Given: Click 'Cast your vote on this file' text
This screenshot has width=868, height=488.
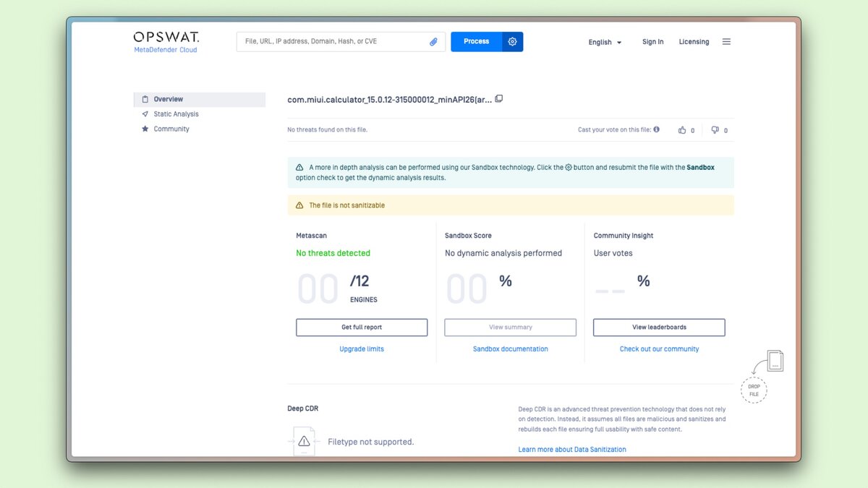Looking at the screenshot, I should (613, 130).
